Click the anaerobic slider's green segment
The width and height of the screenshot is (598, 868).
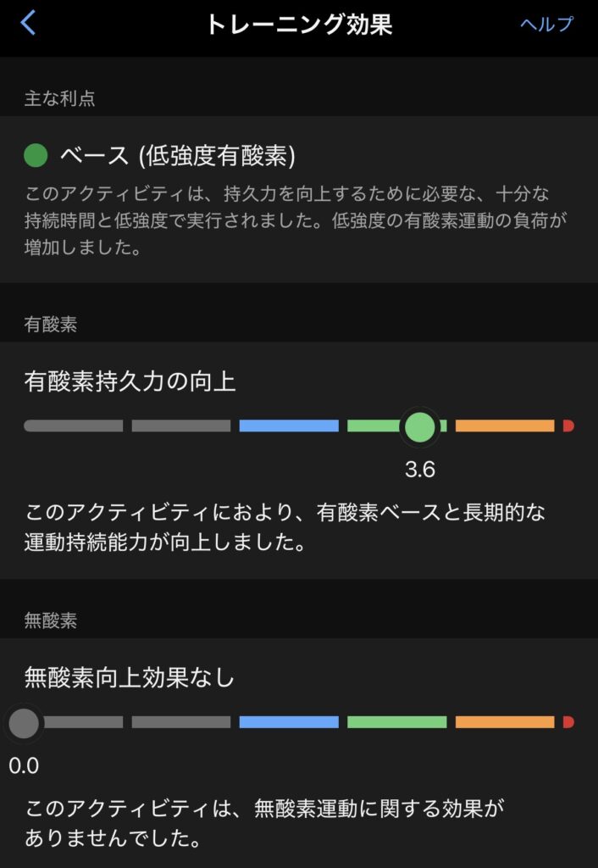(396, 722)
